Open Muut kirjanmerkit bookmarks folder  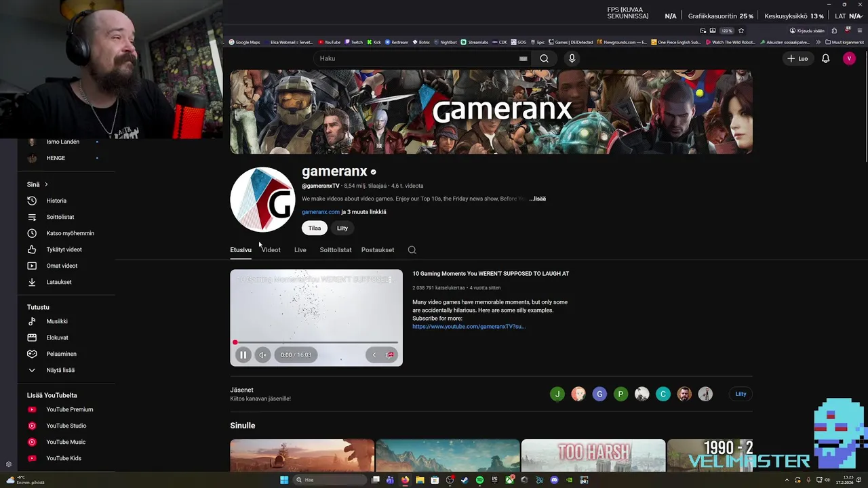(x=844, y=42)
